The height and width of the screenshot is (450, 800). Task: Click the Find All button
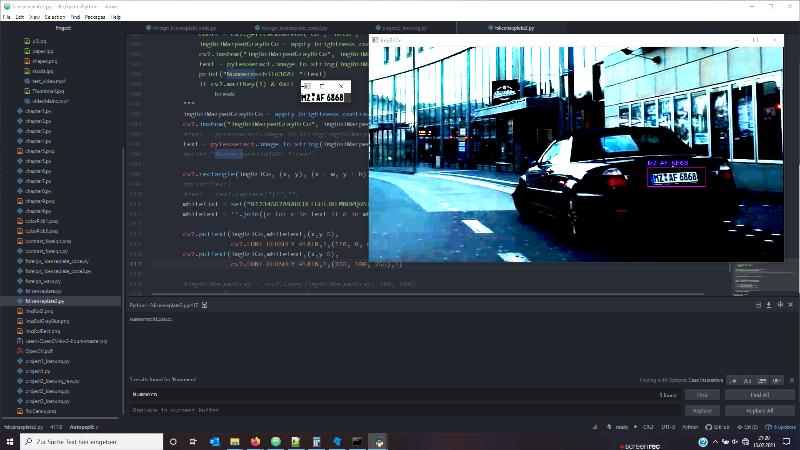tap(759, 395)
